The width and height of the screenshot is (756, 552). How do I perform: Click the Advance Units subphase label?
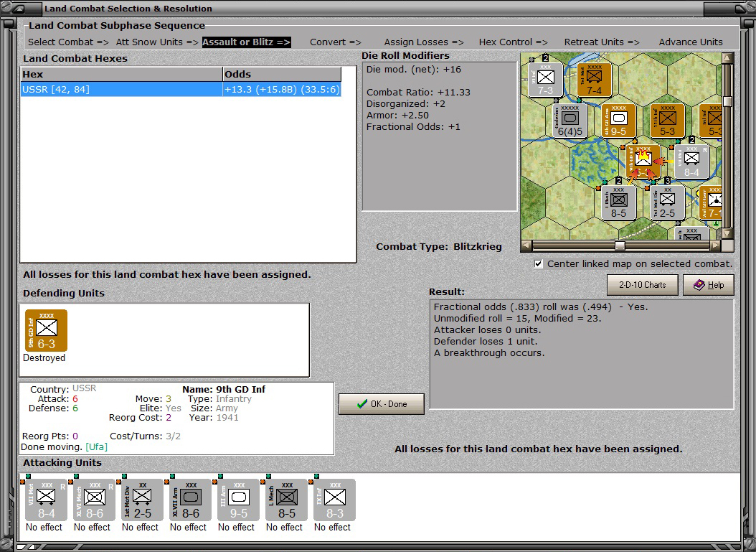[x=691, y=42]
